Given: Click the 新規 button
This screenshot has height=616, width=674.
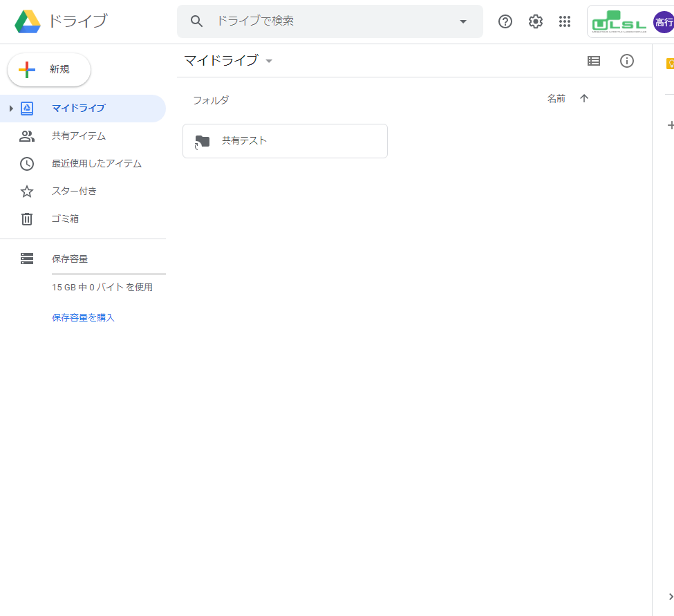Looking at the screenshot, I should pyautogui.click(x=49, y=69).
